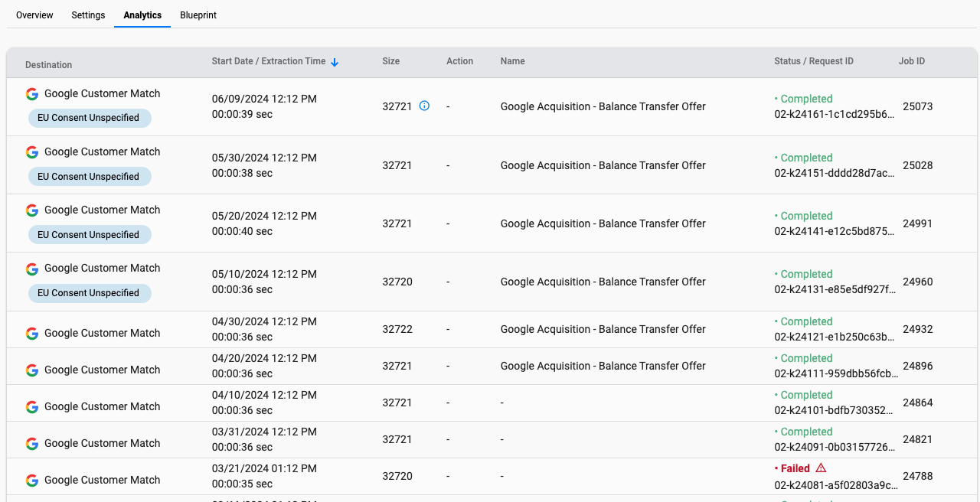This screenshot has height=502, width=980.
Task: Click Google Customer Match in job 24788 row
Action: tap(103, 480)
